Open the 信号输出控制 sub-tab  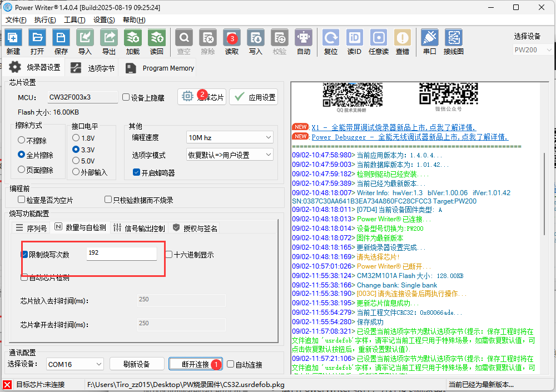[x=139, y=228]
